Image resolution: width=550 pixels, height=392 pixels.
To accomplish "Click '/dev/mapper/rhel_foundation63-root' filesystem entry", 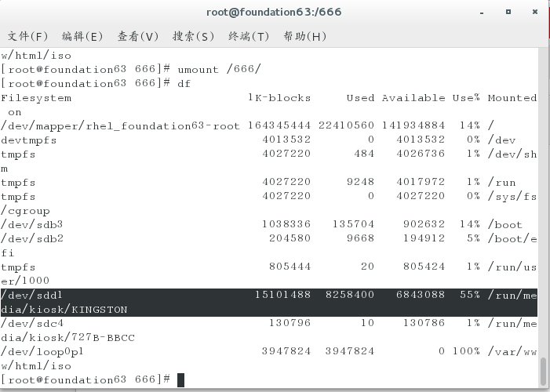I will click(x=120, y=126).
